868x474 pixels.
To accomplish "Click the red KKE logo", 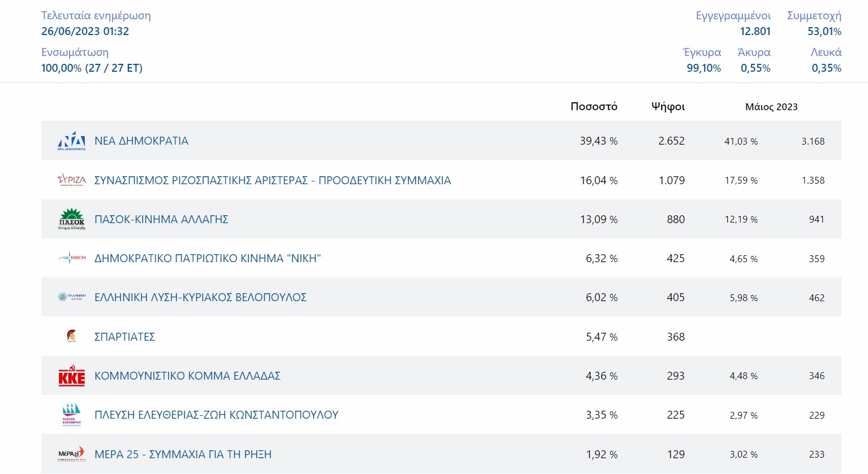I will [x=72, y=376].
